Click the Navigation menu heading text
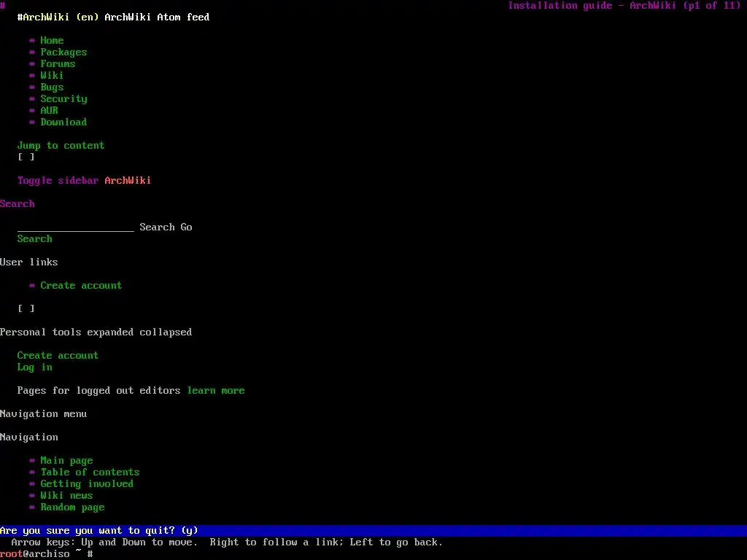747x560 pixels. (43, 414)
